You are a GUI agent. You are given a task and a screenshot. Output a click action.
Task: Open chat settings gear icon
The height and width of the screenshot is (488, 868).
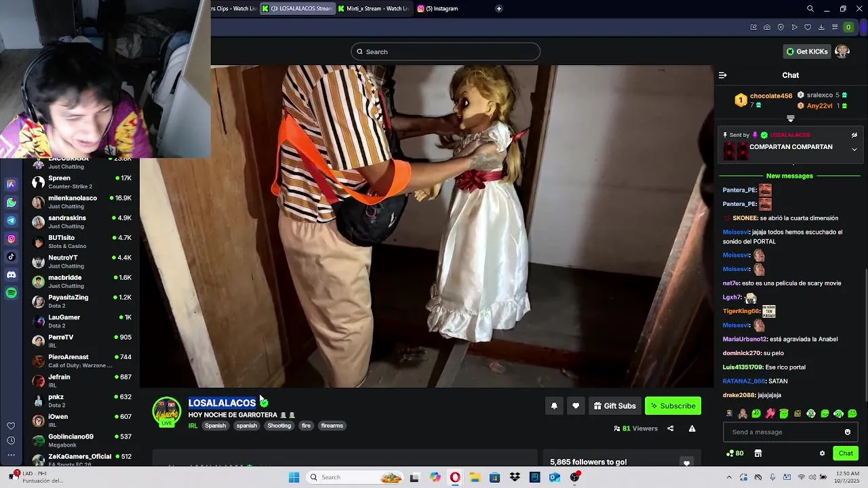[822, 453]
